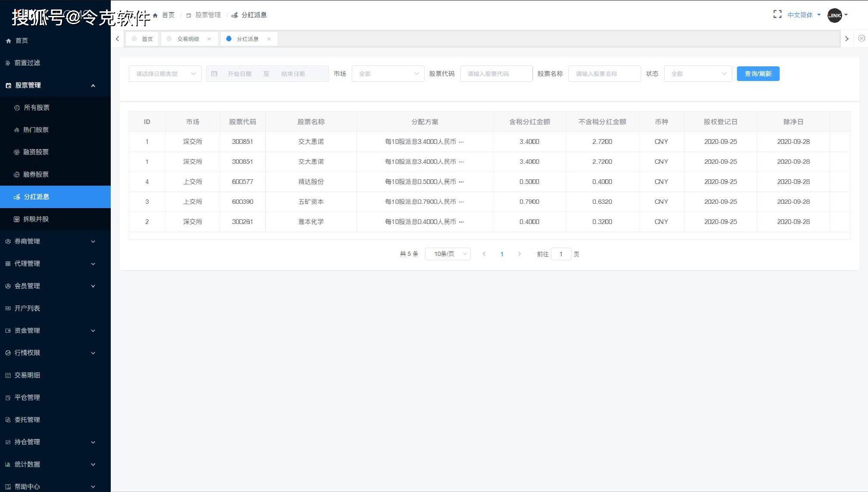Click the 开始日期 date field
868x492 pixels.
[x=240, y=74]
